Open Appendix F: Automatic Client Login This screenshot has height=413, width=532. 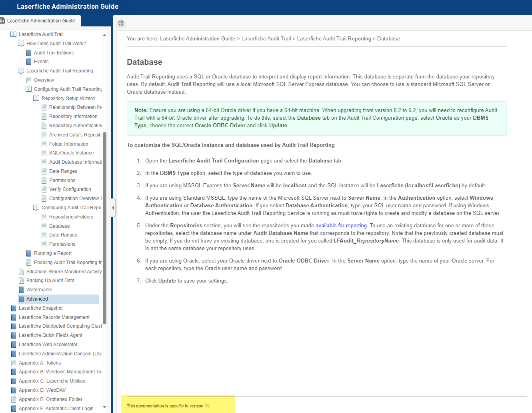(56, 409)
